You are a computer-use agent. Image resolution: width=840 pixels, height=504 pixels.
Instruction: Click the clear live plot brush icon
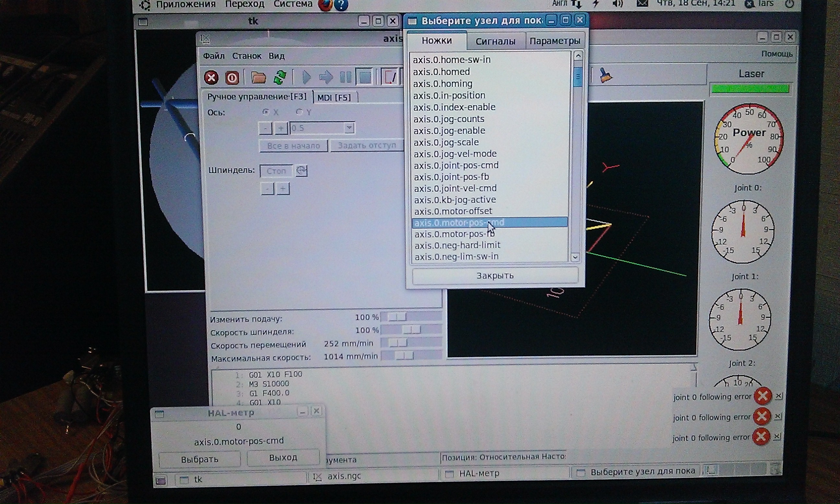click(605, 75)
